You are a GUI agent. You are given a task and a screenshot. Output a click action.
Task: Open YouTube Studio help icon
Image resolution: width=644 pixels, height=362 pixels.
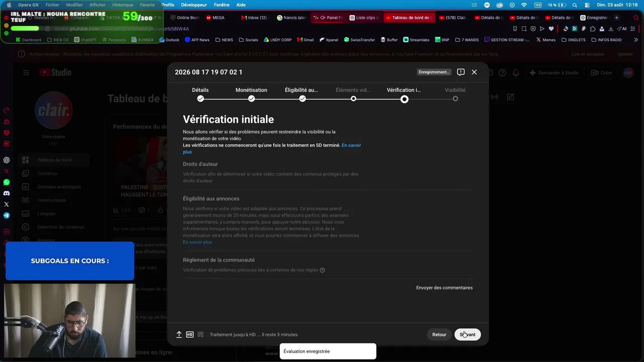(502, 73)
